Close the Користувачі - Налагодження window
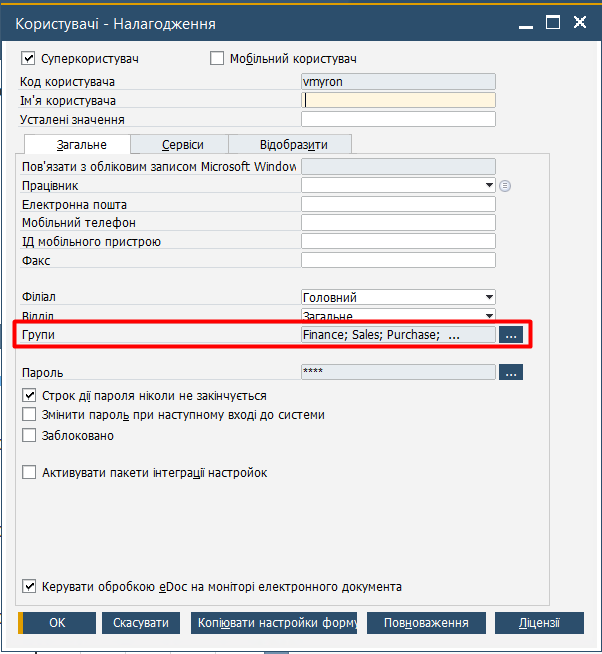This screenshot has height=654, width=602. (x=579, y=22)
